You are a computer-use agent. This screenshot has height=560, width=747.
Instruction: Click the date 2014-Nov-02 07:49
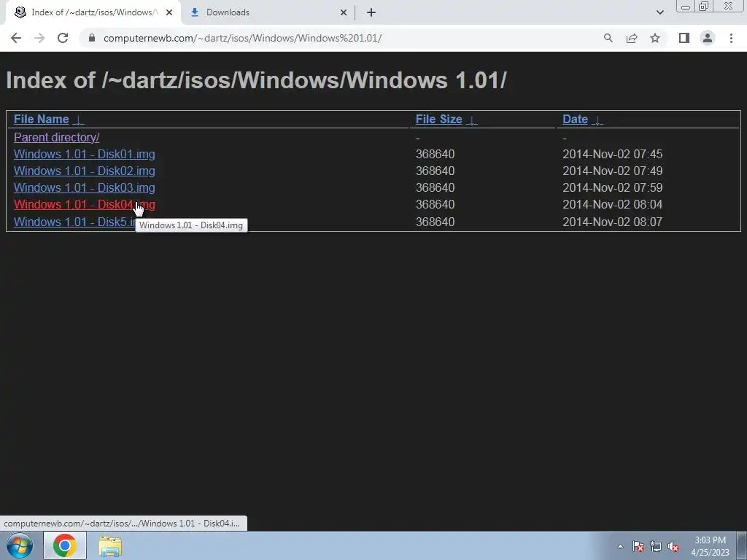click(612, 171)
